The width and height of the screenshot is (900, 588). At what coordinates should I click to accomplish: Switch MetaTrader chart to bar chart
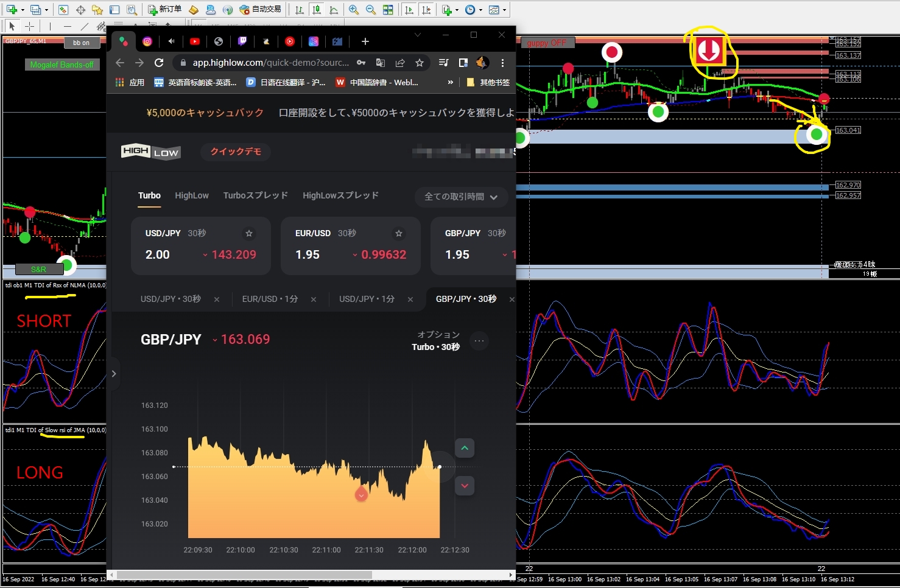pyautogui.click(x=300, y=10)
